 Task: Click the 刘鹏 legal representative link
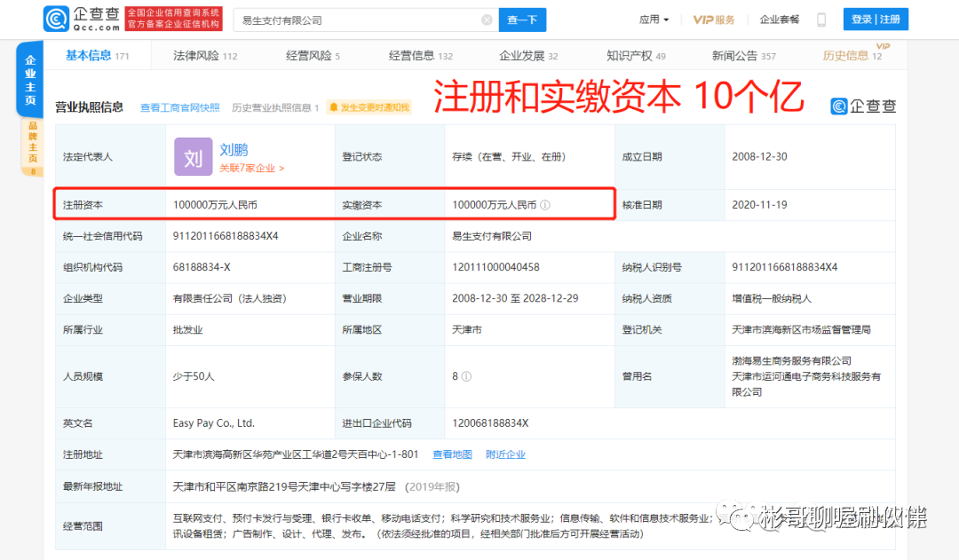coord(233,149)
